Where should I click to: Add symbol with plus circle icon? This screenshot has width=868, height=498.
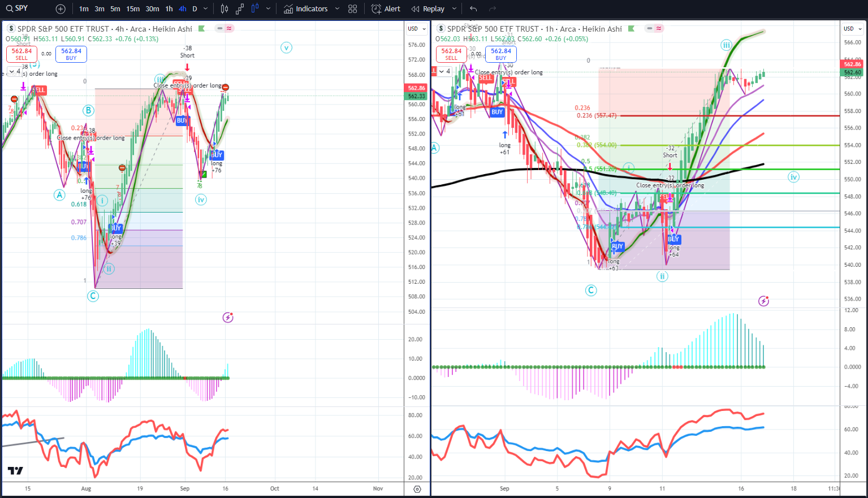tap(61, 9)
